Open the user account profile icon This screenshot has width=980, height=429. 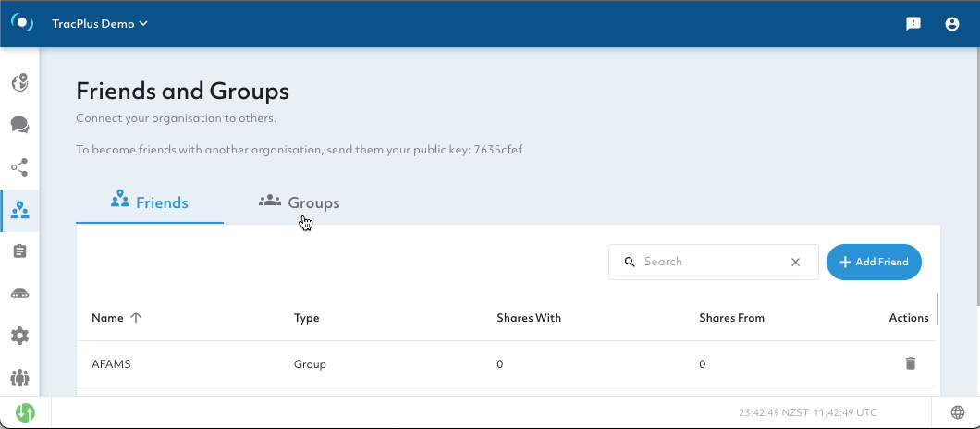pos(952,24)
